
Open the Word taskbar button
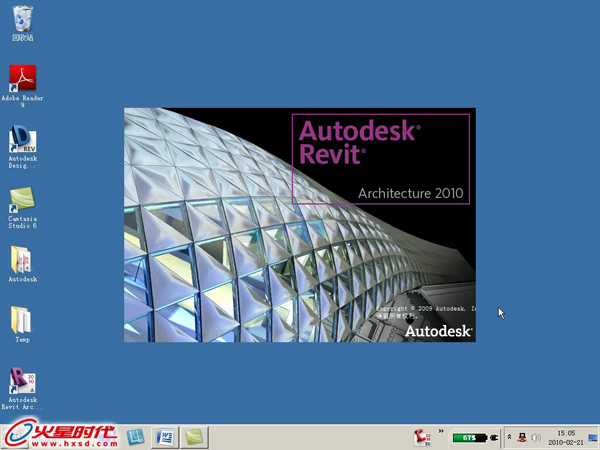(x=165, y=437)
